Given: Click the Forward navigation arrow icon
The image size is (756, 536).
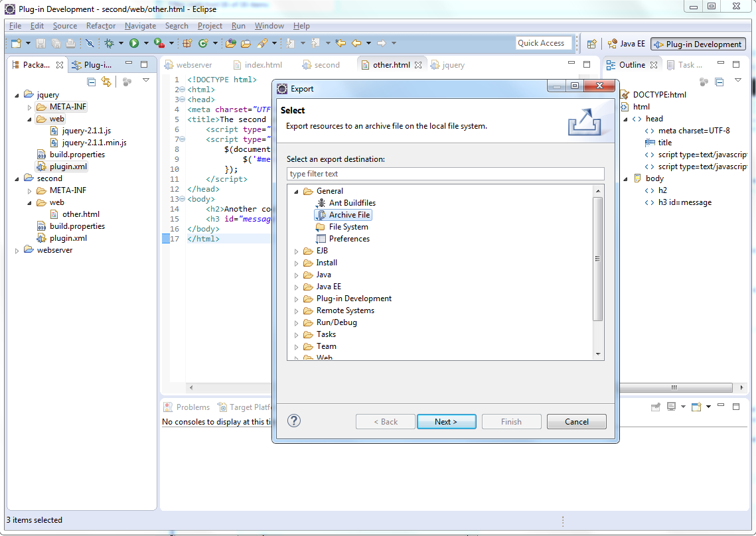Looking at the screenshot, I should pyautogui.click(x=382, y=43).
